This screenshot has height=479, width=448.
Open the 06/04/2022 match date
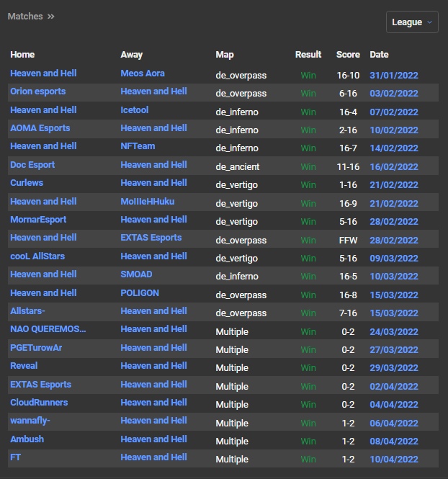coord(394,423)
